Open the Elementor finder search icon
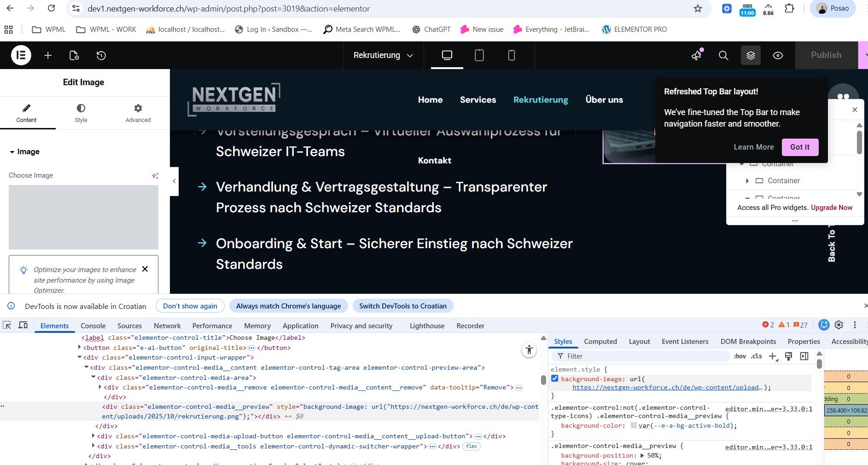The width and height of the screenshot is (868, 465). tap(723, 55)
